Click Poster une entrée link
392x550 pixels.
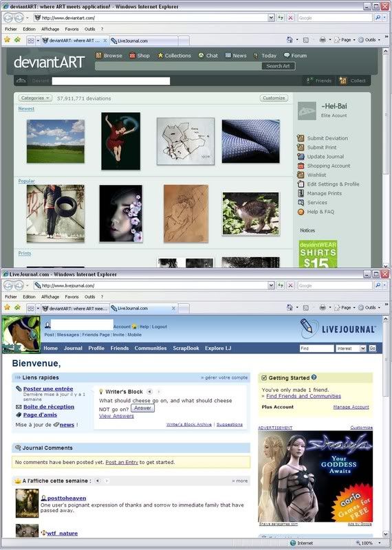pos(48,388)
